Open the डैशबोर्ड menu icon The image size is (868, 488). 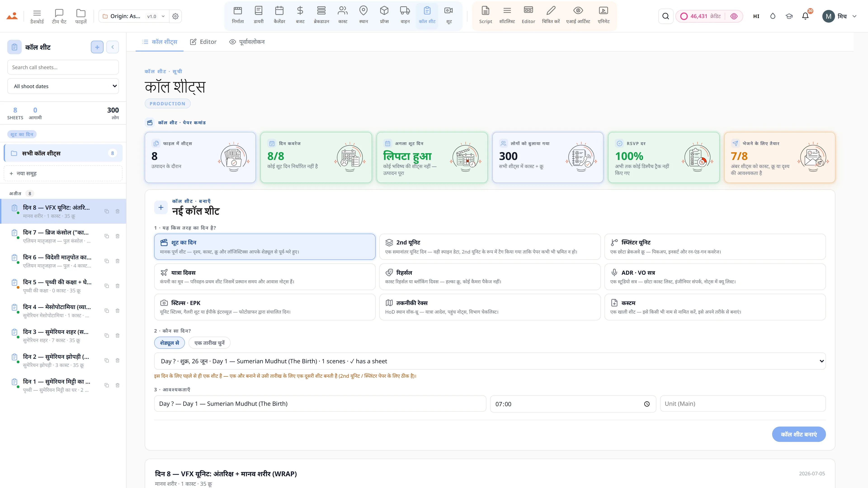(37, 16)
